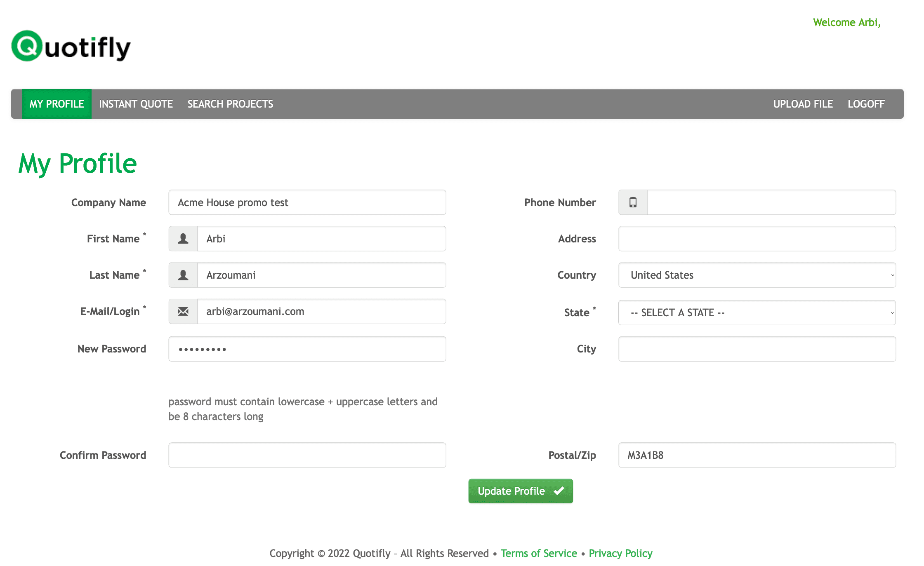Log off using the Logoff link
Viewport: 924px width, 566px height.
(x=866, y=104)
